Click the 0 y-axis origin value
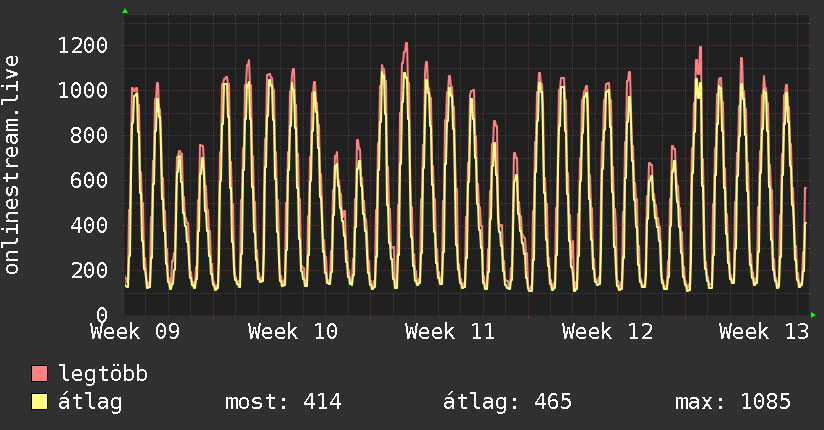This screenshot has width=824, height=430. (102, 315)
